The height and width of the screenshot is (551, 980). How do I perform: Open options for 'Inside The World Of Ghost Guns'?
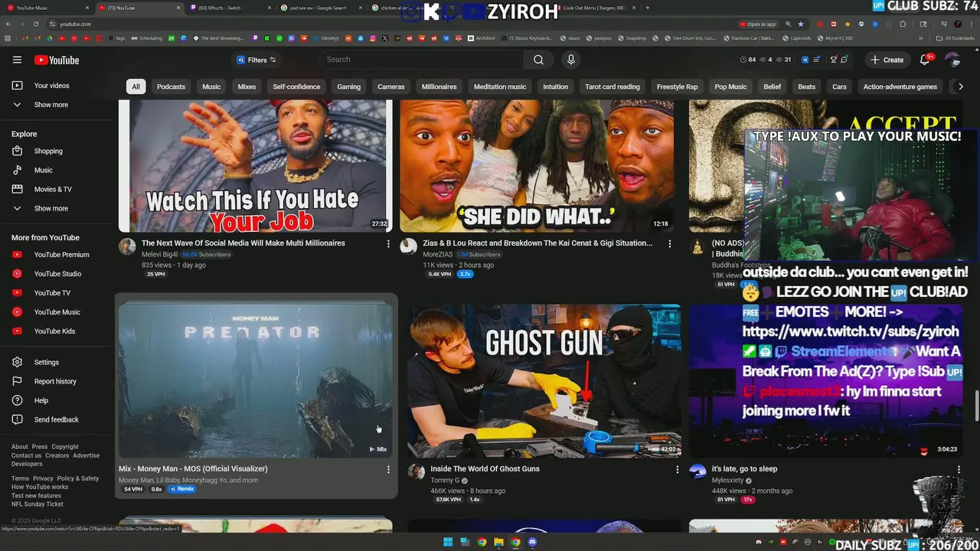point(678,470)
